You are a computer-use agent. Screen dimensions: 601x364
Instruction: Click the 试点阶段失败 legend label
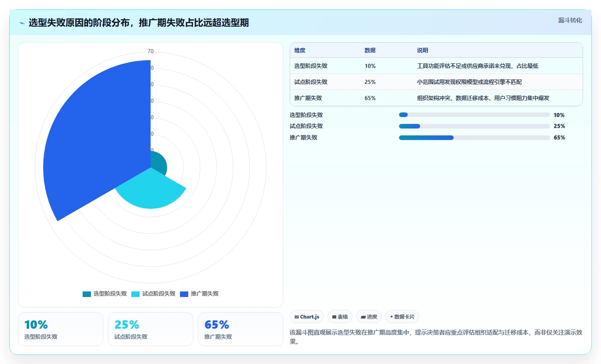point(159,294)
